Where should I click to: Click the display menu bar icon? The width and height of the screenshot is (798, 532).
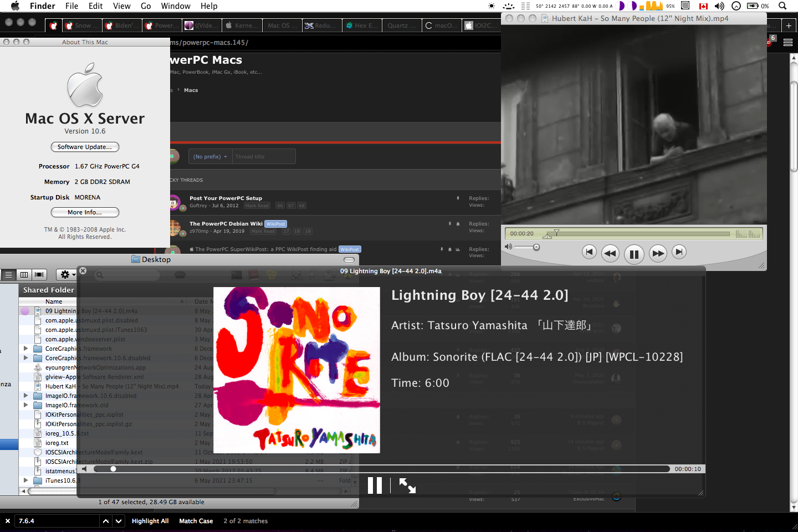coord(686,6)
